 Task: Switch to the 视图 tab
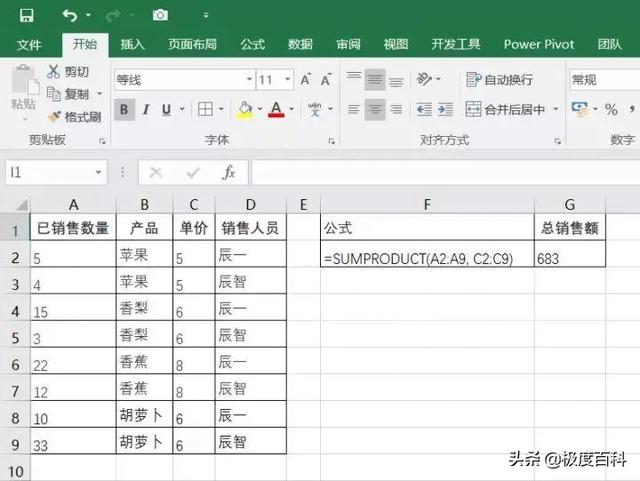point(396,44)
